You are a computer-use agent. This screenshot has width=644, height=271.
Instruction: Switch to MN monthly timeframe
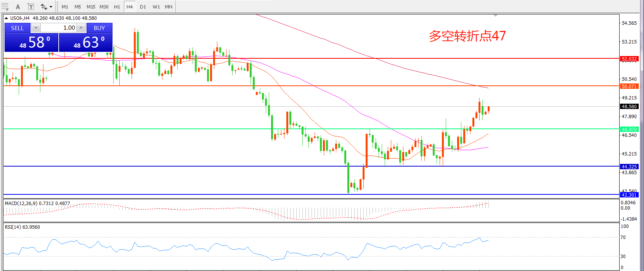(x=169, y=7)
